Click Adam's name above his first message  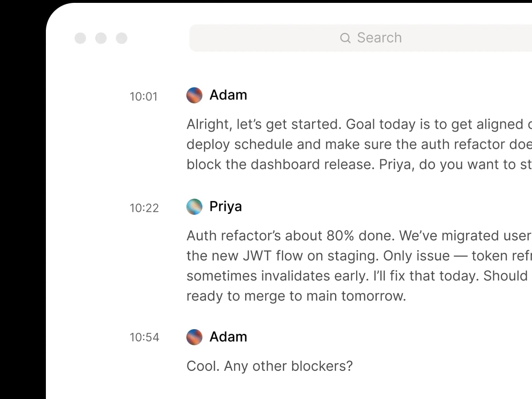[x=228, y=95]
